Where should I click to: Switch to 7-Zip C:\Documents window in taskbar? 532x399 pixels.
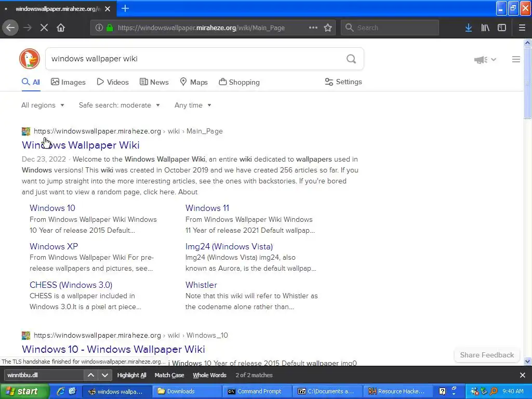(x=328, y=391)
